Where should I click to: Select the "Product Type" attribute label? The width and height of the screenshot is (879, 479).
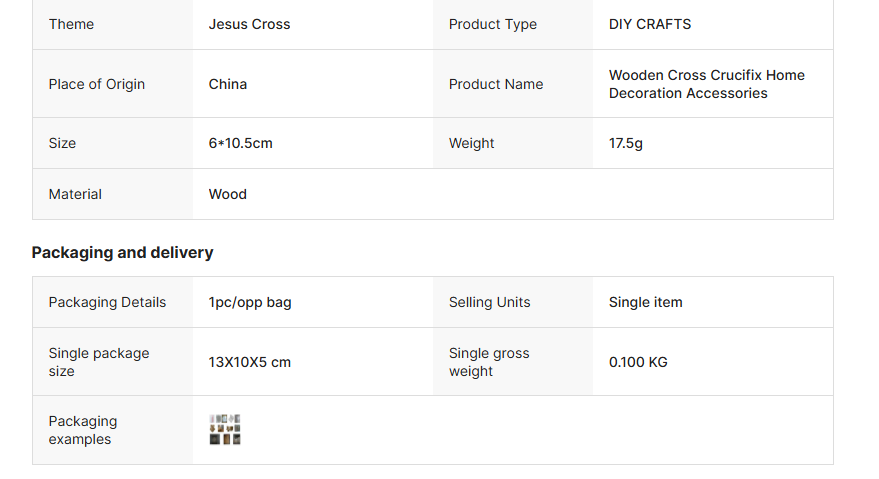(492, 24)
